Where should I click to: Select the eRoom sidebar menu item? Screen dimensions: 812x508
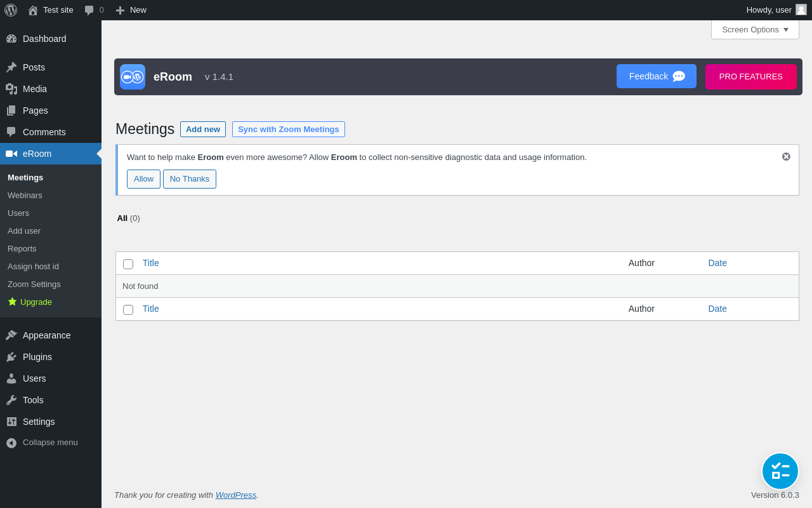point(51,154)
